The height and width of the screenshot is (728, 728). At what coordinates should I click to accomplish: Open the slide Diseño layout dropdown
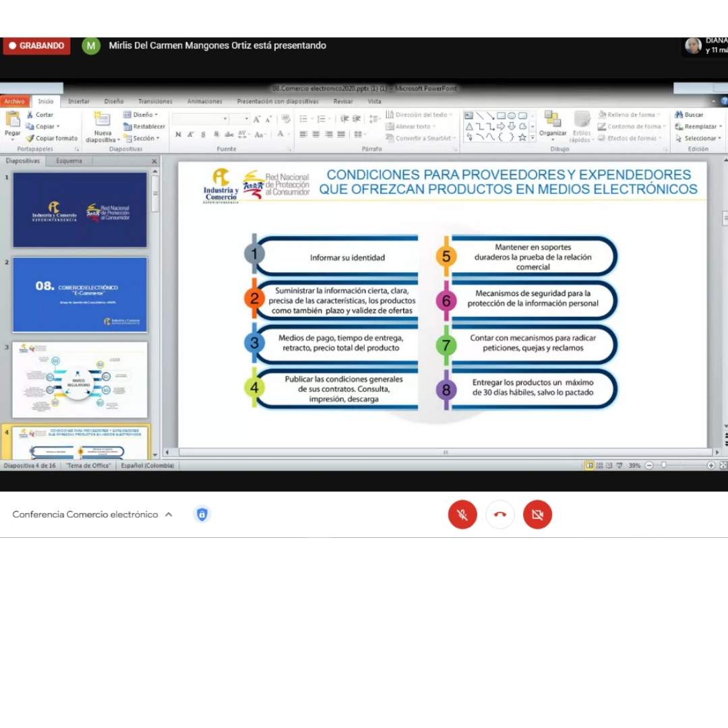click(x=141, y=115)
